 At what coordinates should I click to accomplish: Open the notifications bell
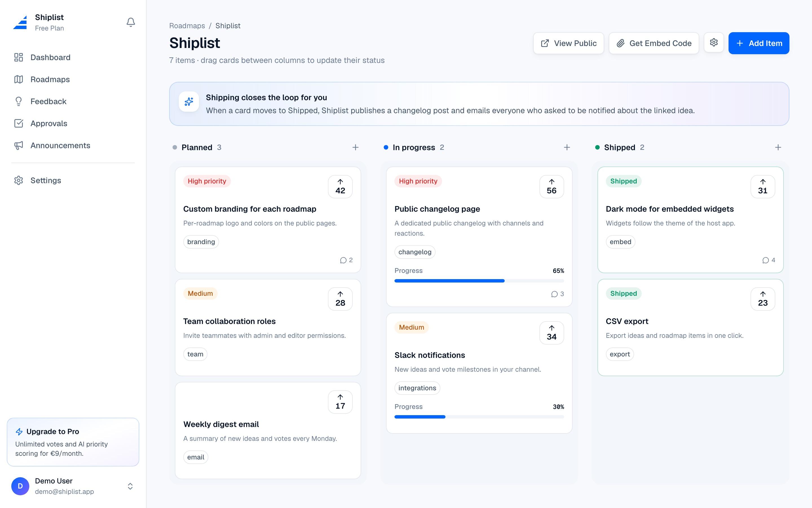click(131, 22)
